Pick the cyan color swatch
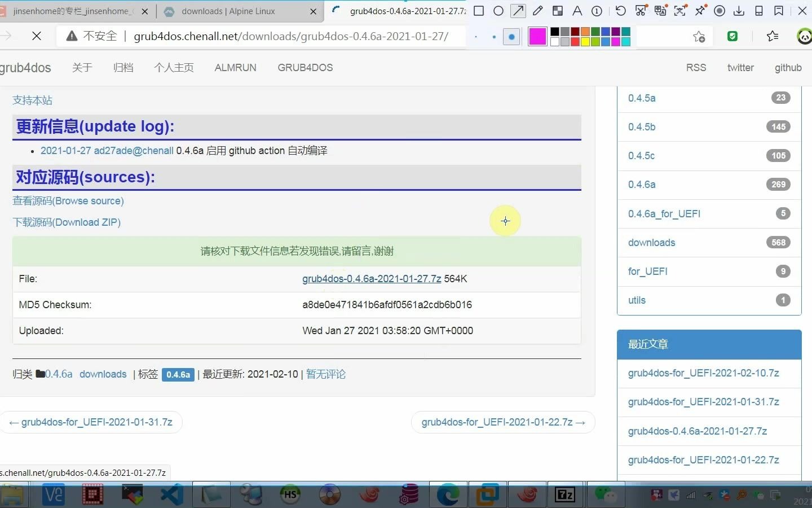Viewport: 812px width, 508px height. tap(626, 42)
